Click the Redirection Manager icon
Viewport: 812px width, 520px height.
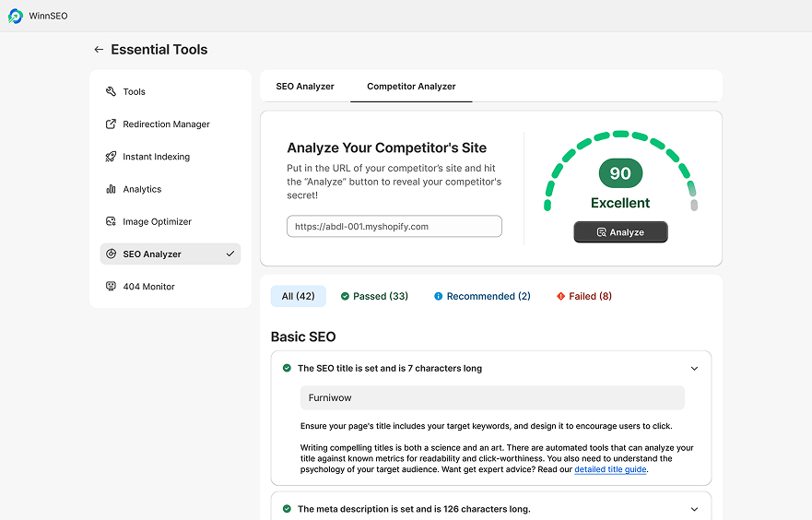tap(111, 124)
